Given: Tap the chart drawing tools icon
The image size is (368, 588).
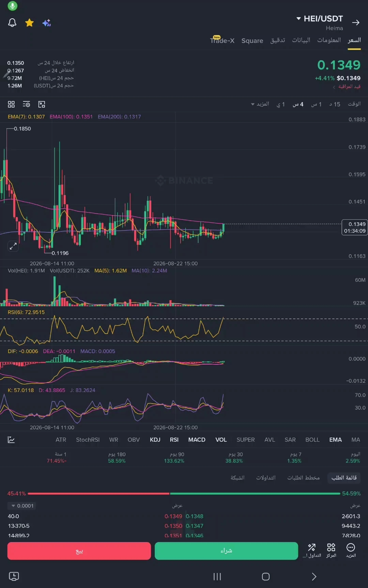Looking at the screenshot, I should [42, 104].
